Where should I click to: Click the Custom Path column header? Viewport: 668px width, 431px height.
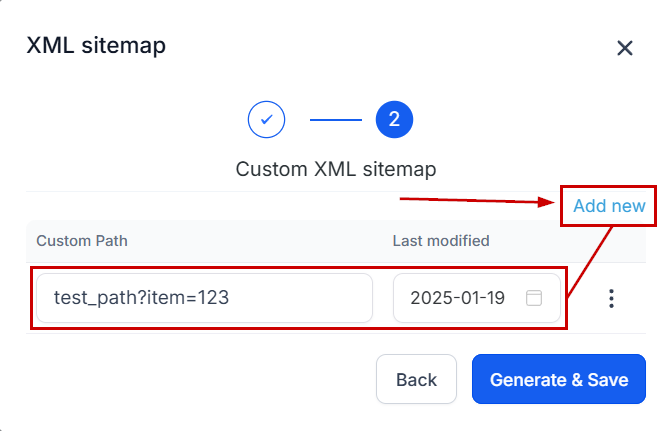[82, 241]
